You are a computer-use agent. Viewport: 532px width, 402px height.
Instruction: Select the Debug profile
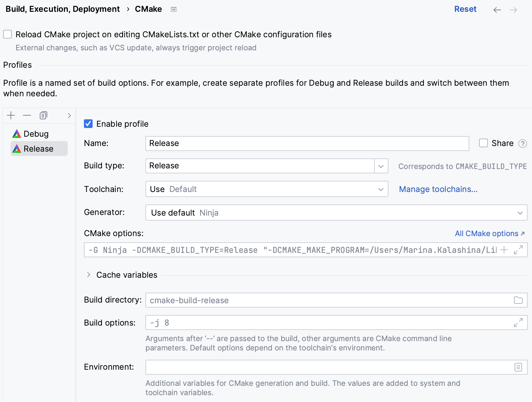pyautogui.click(x=35, y=134)
